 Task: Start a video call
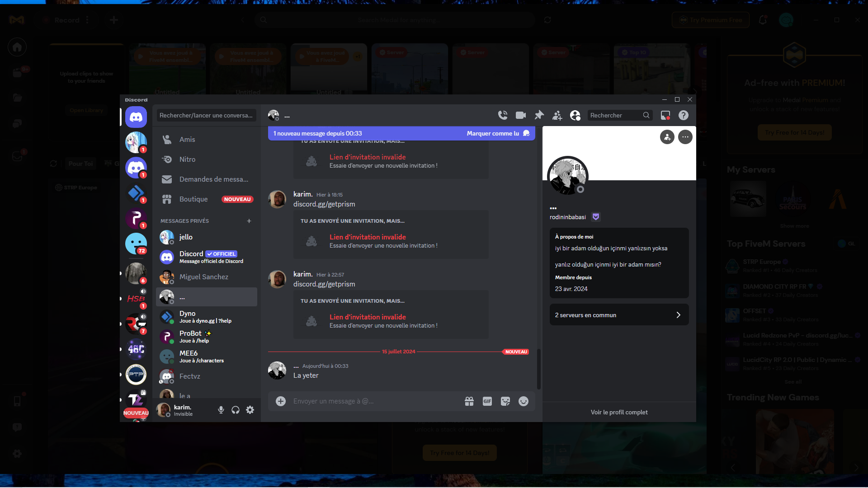[521, 115]
